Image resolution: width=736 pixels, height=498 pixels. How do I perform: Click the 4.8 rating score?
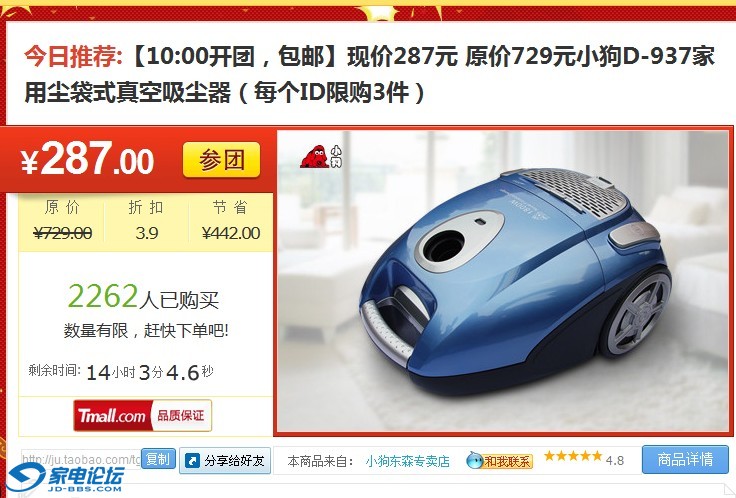click(614, 460)
